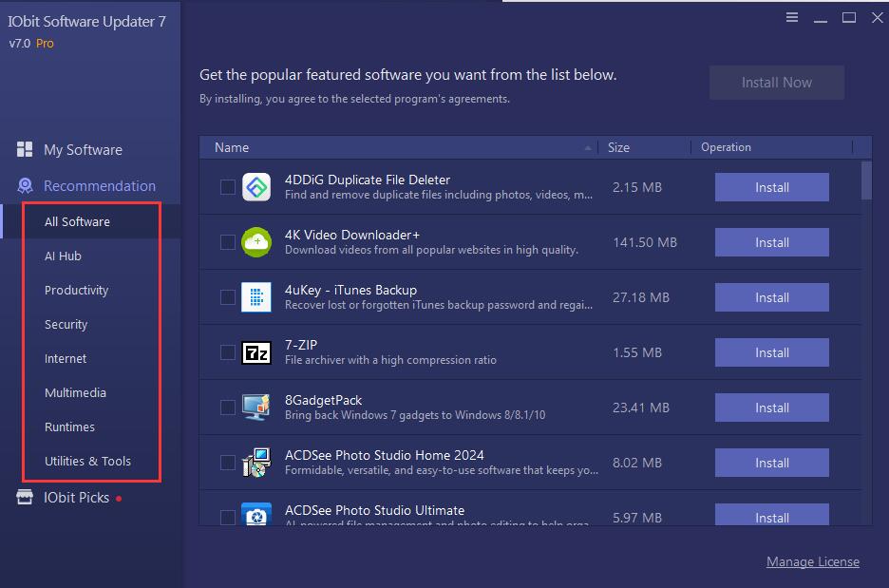Install 4uKey - iTunes Backup
Screen dimensions: 889x588
pos(771,297)
